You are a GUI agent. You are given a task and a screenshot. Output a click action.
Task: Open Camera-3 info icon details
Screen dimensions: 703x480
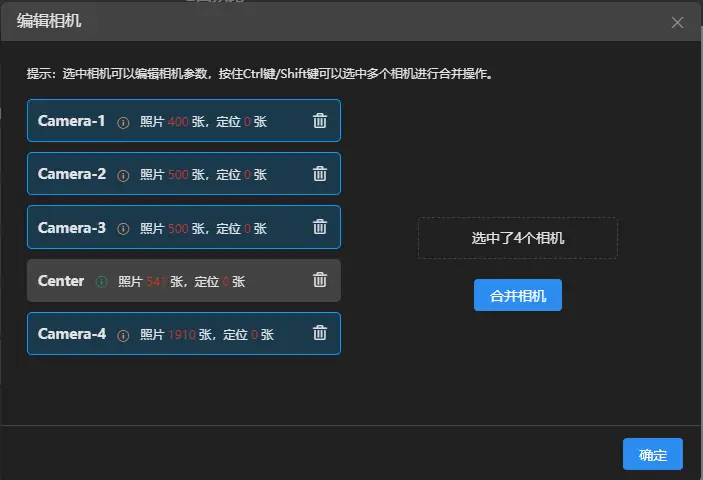click(124, 228)
